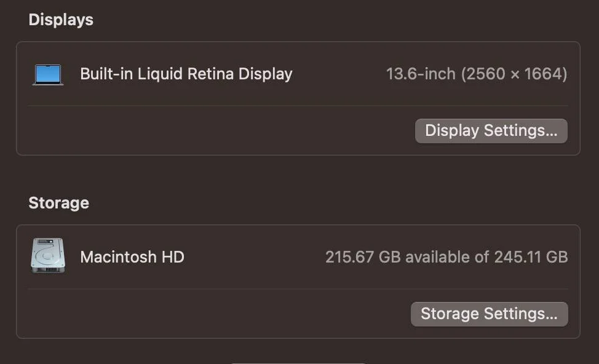This screenshot has width=599, height=364.
Task: Select the Built-in Liquid Retina Display label
Action: pyautogui.click(x=186, y=74)
